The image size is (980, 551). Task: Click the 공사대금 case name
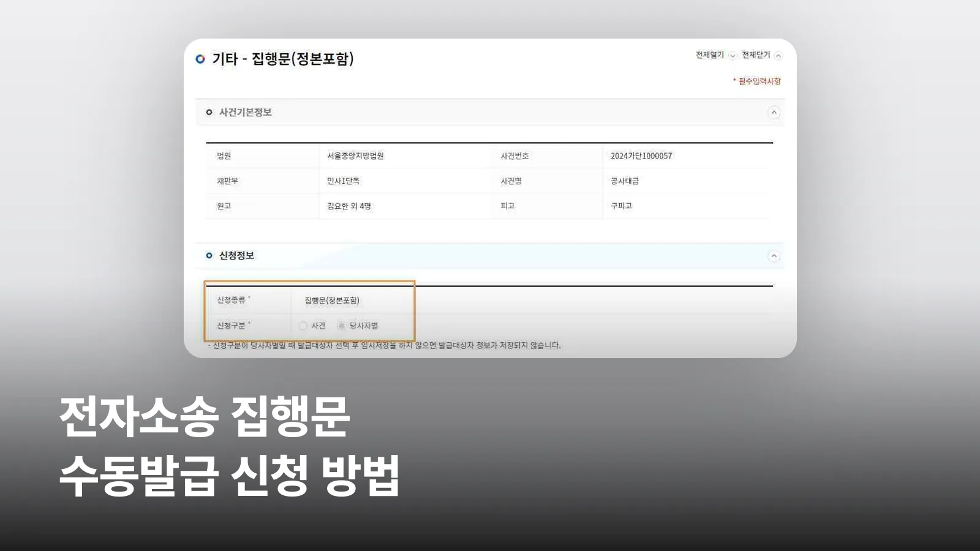click(x=625, y=181)
